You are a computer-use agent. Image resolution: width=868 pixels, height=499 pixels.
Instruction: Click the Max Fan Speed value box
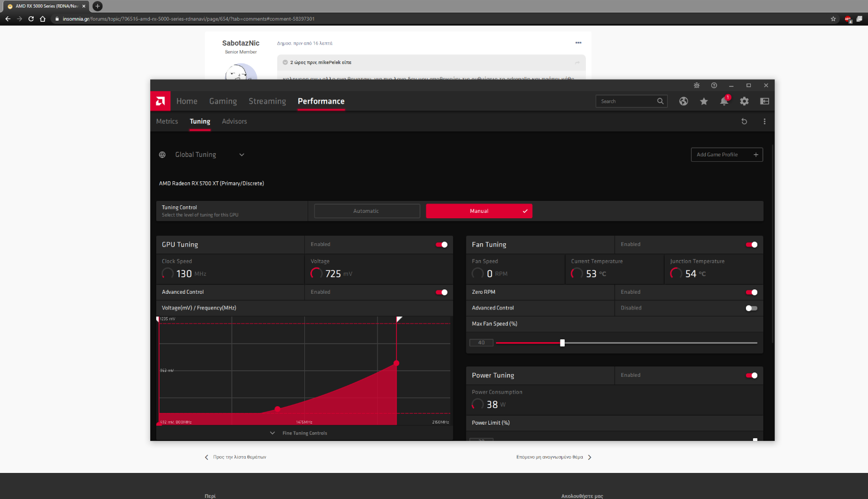481,343
